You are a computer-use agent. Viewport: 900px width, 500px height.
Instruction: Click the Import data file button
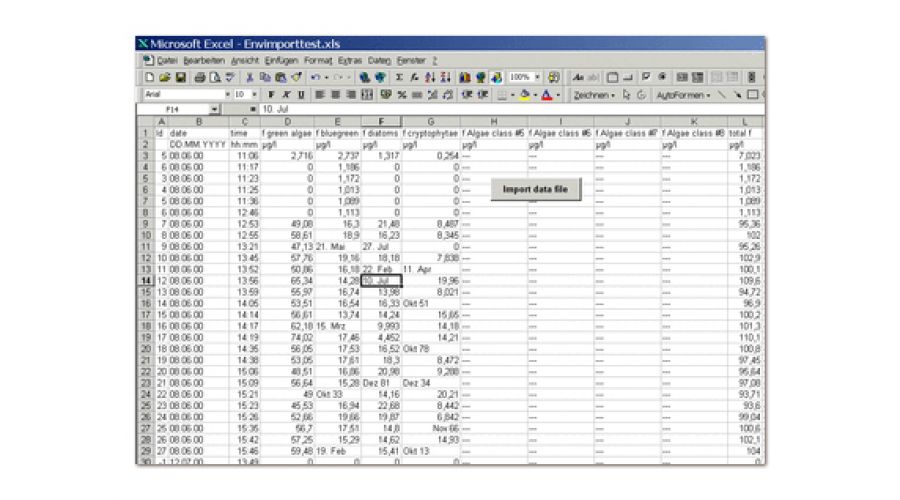tap(536, 189)
